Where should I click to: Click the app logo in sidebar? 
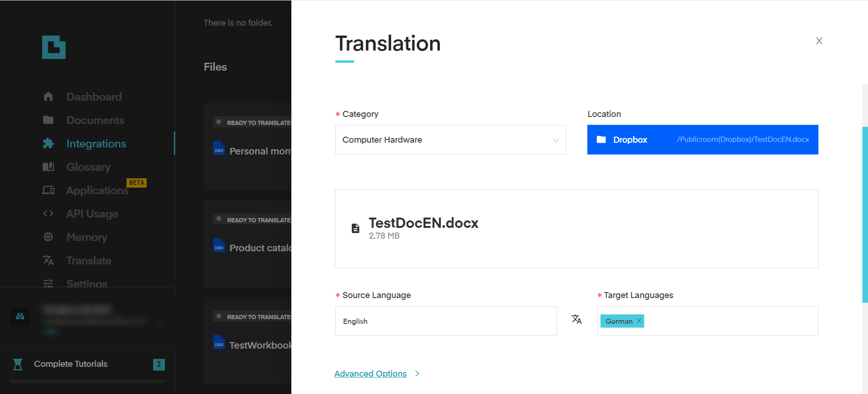coord(54,47)
